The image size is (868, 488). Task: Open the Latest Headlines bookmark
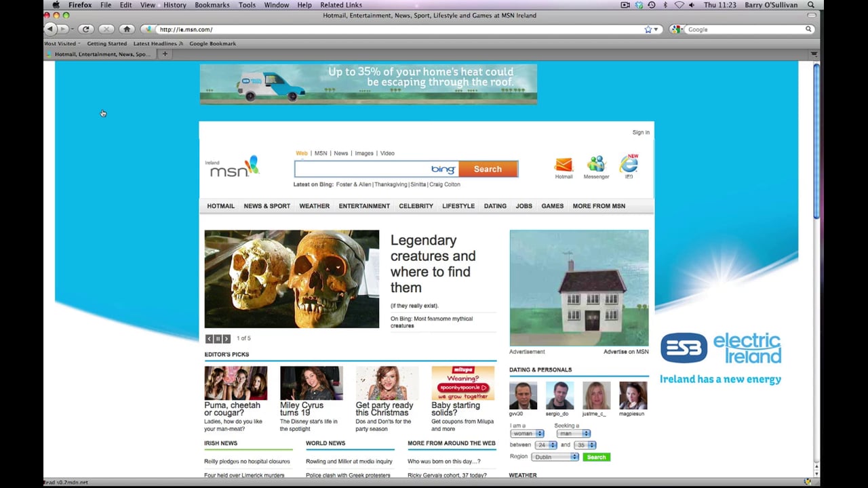tap(158, 43)
